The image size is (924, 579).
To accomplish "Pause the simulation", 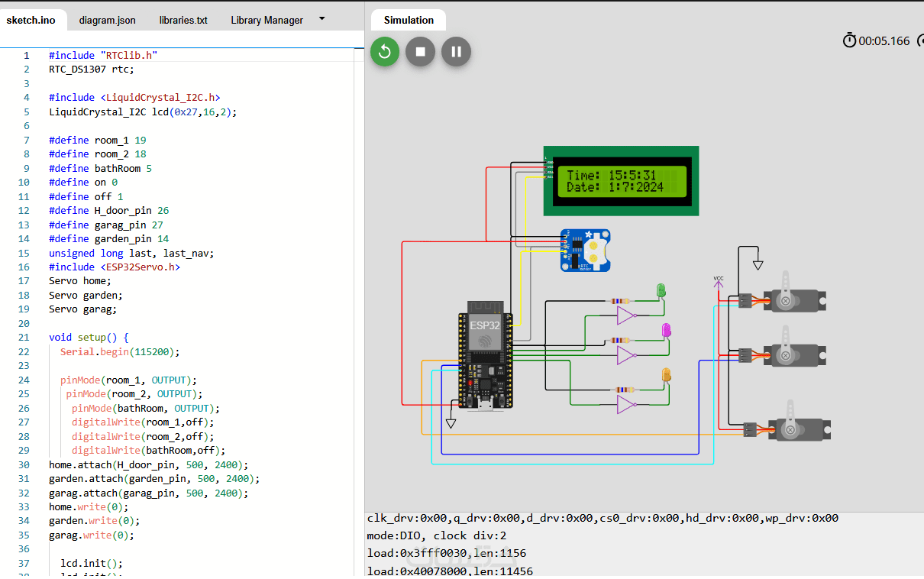I will pyautogui.click(x=456, y=52).
